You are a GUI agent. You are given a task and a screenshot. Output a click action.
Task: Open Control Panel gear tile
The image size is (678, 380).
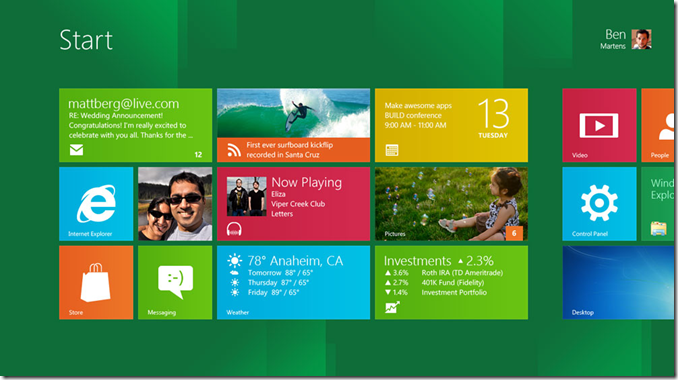pyautogui.click(x=599, y=204)
